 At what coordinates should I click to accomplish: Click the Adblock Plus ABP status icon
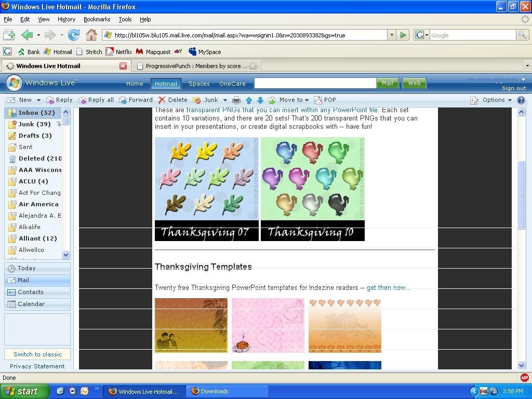(x=525, y=377)
